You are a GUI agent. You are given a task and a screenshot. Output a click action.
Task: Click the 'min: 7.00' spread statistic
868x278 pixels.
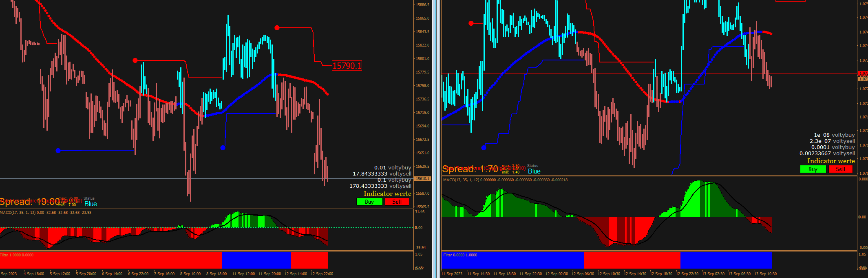[67, 205]
